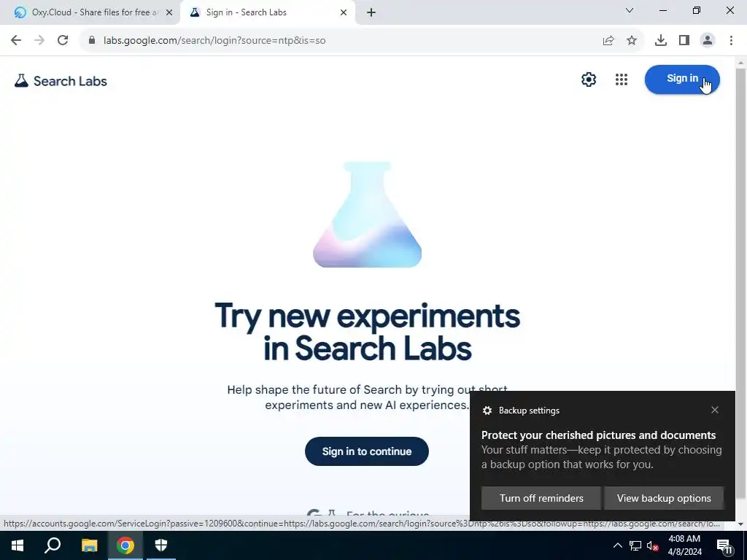Open Windows Security from the taskbar
The image size is (747, 560).
(161, 545)
